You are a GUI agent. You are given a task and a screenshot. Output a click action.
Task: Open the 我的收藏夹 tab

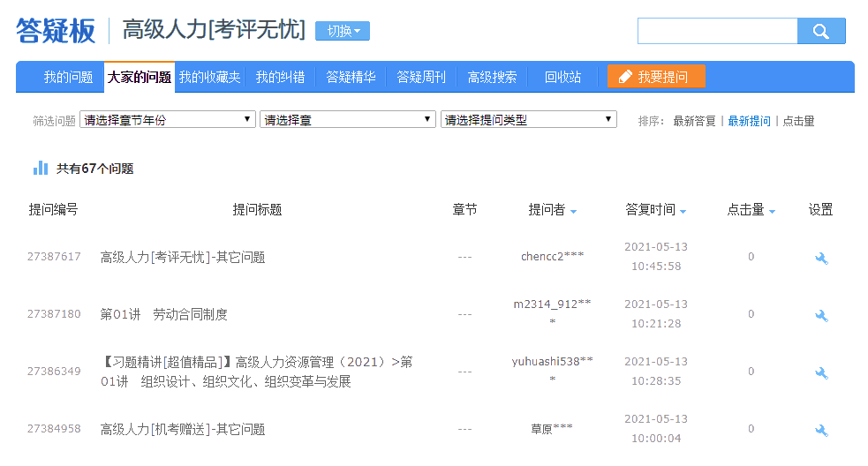coord(210,77)
